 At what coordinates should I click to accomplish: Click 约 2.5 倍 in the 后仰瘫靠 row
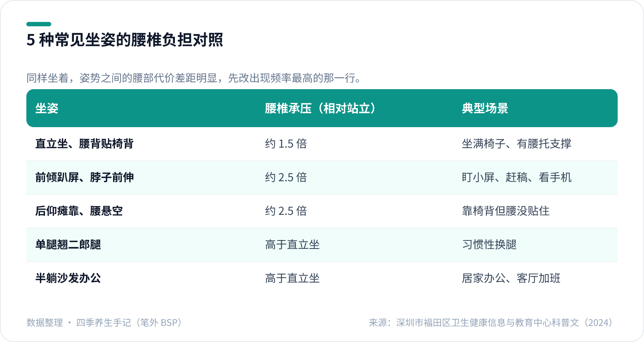tap(286, 211)
